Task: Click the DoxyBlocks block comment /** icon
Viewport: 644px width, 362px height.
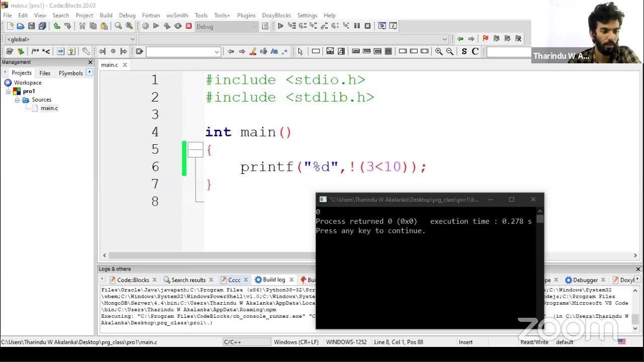Action: (x=35, y=51)
